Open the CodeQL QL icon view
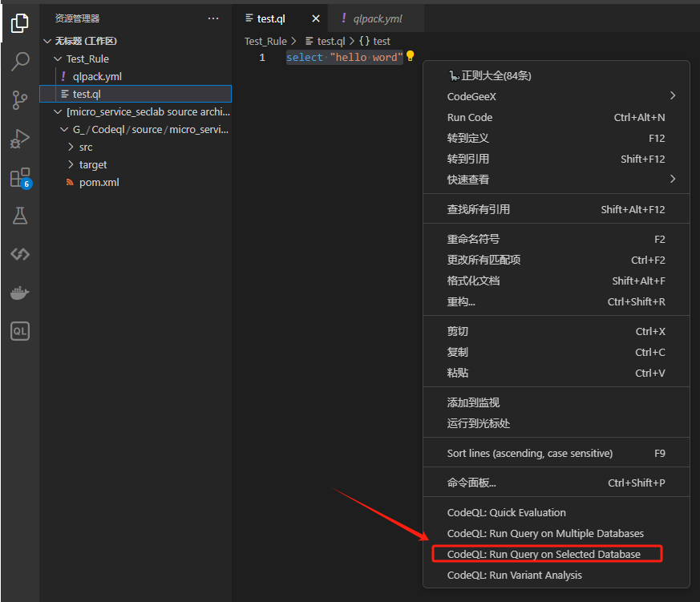The image size is (700, 602). click(x=19, y=331)
